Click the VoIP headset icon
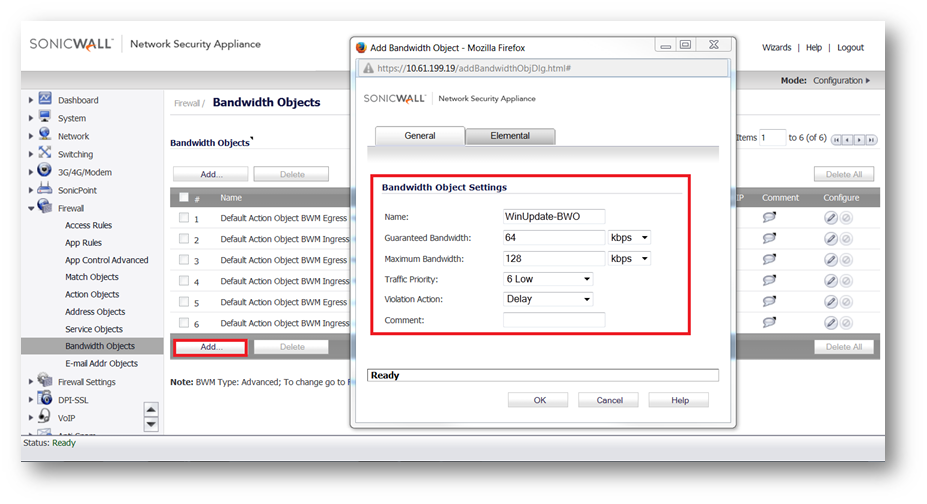 pos(45,417)
